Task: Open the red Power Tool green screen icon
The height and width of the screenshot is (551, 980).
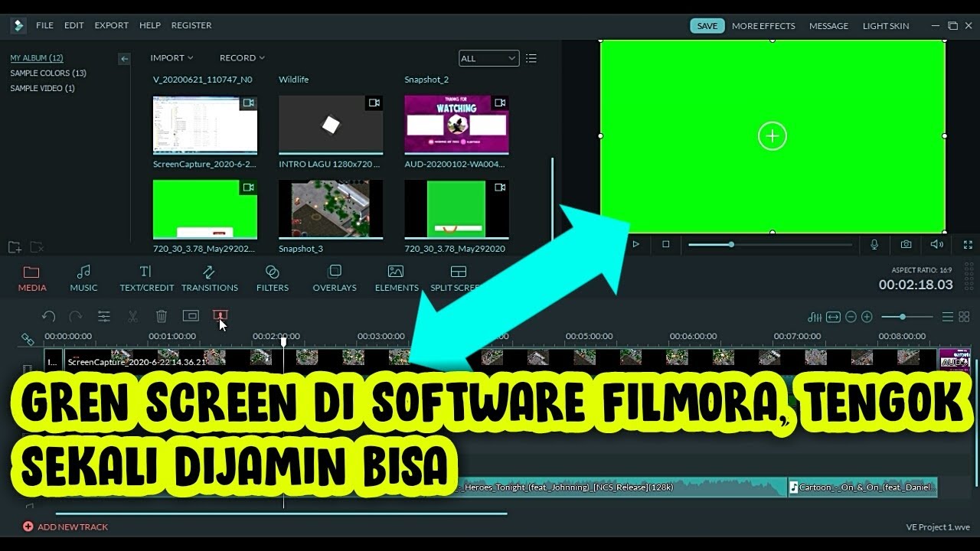Action: 220,315
